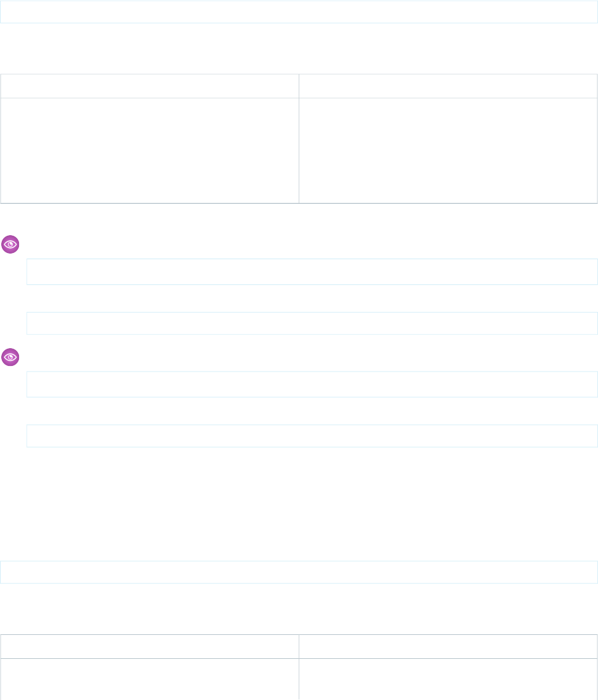This screenshot has height=700, width=598.
Task: Click the lower table's left header cell
Action: (x=150, y=647)
